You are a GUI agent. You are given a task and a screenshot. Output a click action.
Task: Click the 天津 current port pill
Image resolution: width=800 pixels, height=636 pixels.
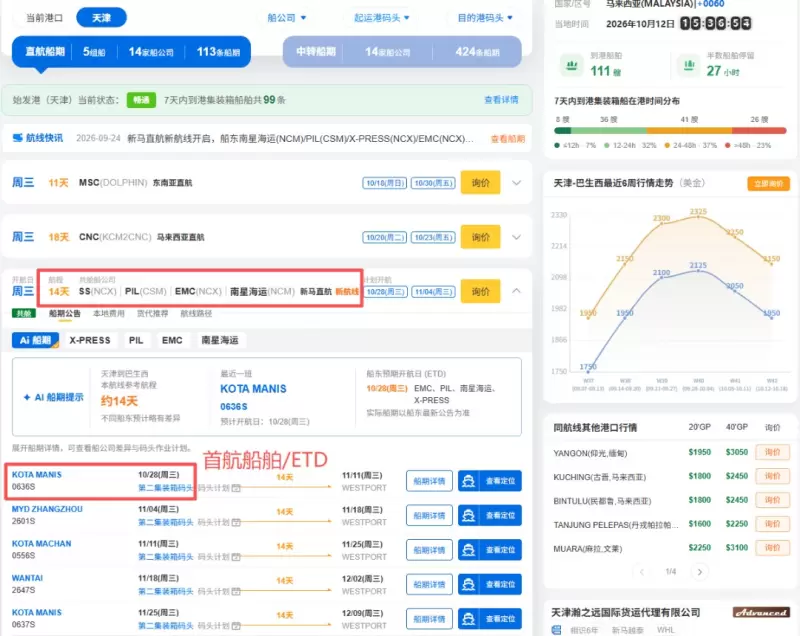pyautogui.click(x=102, y=18)
